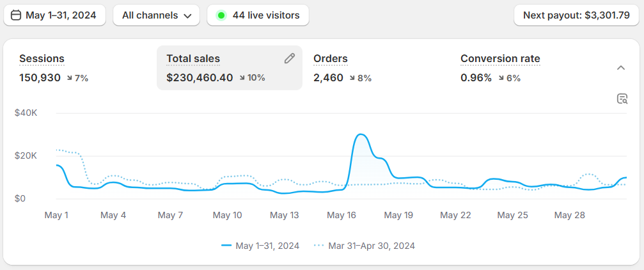
Task: Click the 6% decrease indicator on Conversion rate
Action: point(510,77)
